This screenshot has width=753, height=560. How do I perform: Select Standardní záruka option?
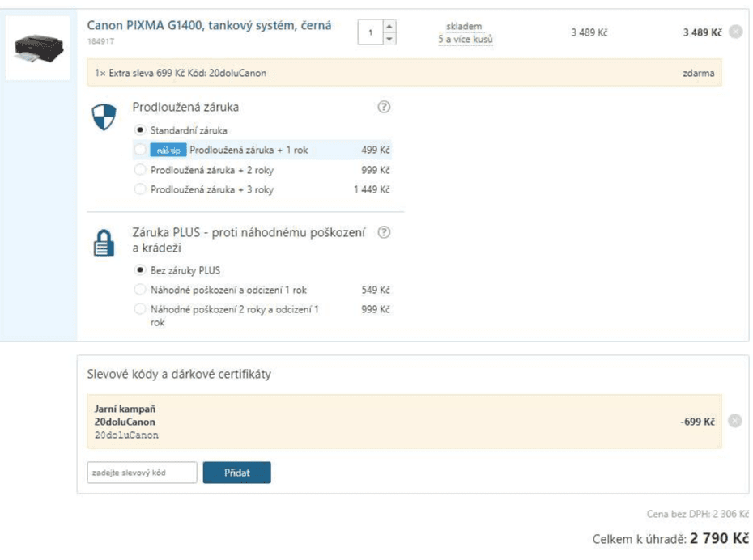(140, 130)
